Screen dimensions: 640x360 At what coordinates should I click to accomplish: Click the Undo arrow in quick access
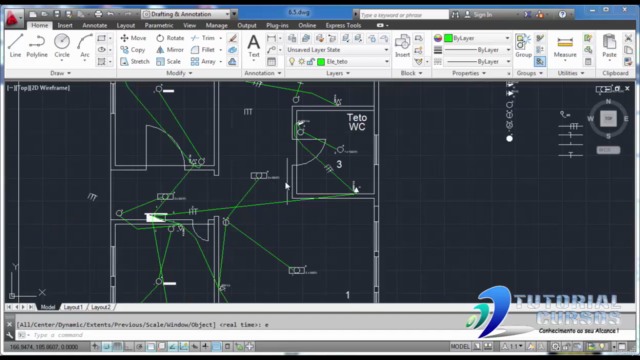[110, 14]
